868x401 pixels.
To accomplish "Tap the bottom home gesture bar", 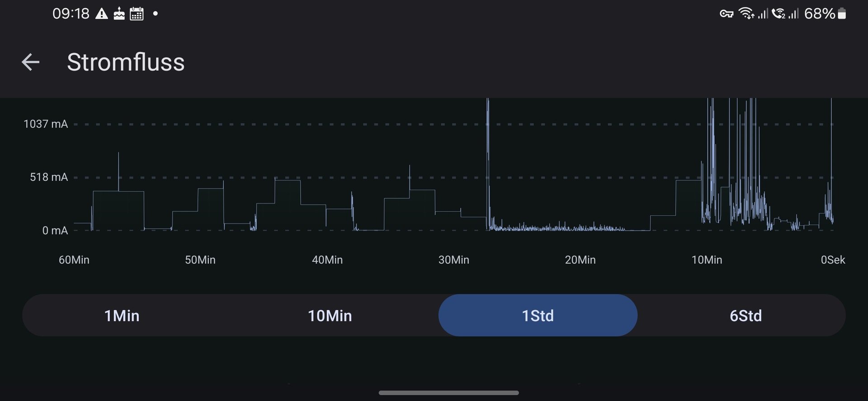I will coord(448,393).
